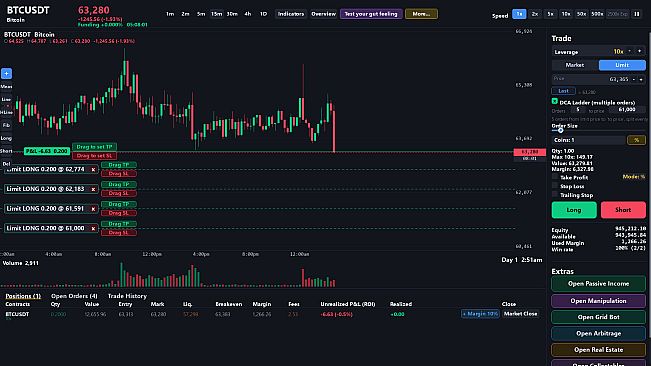Click Drag TP tag for the 62,774 order
Viewport: 651px width, 366px height.
point(119,165)
